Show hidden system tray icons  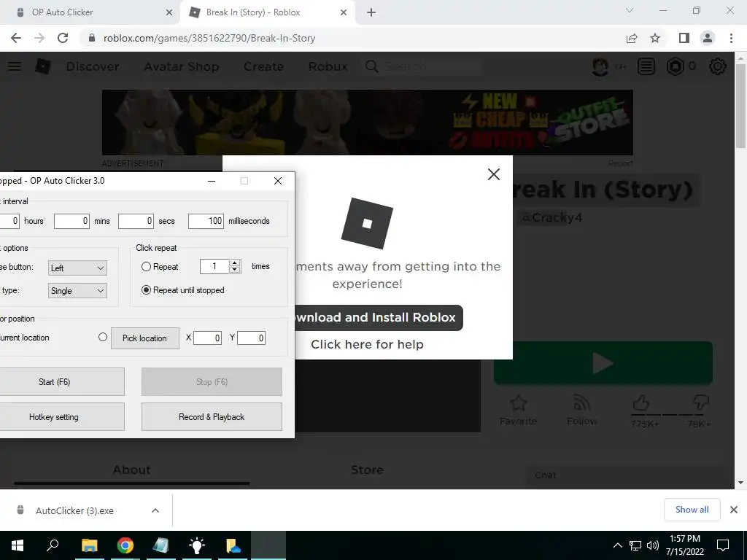click(617, 545)
